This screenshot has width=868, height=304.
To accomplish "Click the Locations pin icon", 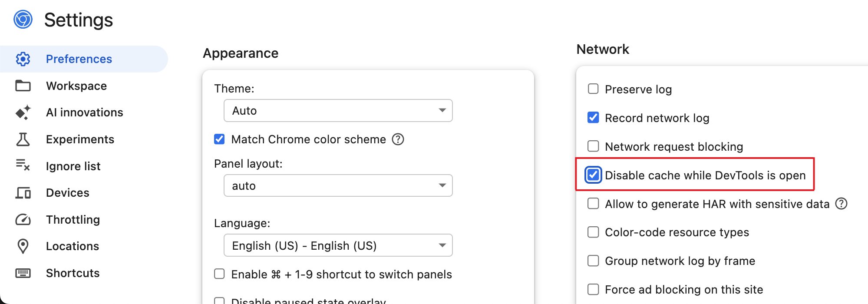I will pyautogui.click(x=23, y=246).
